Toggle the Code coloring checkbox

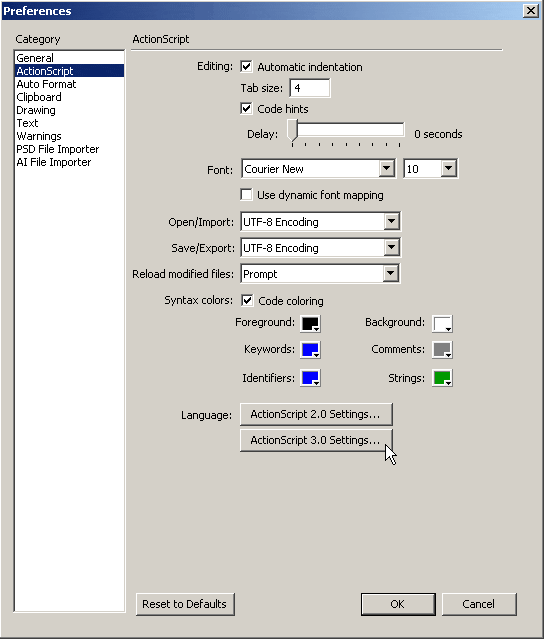tap(247, 300)
